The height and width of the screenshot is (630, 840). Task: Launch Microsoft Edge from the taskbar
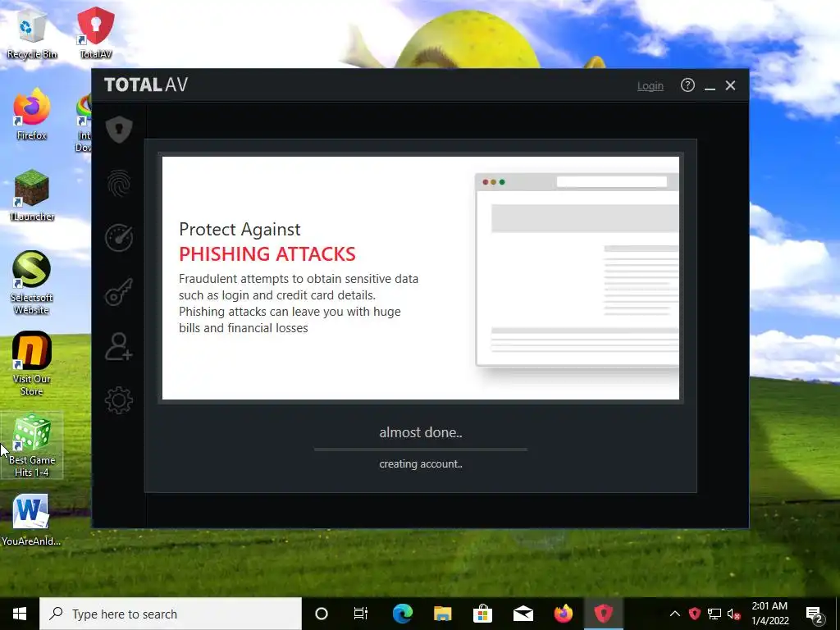(x=402, y=614)
